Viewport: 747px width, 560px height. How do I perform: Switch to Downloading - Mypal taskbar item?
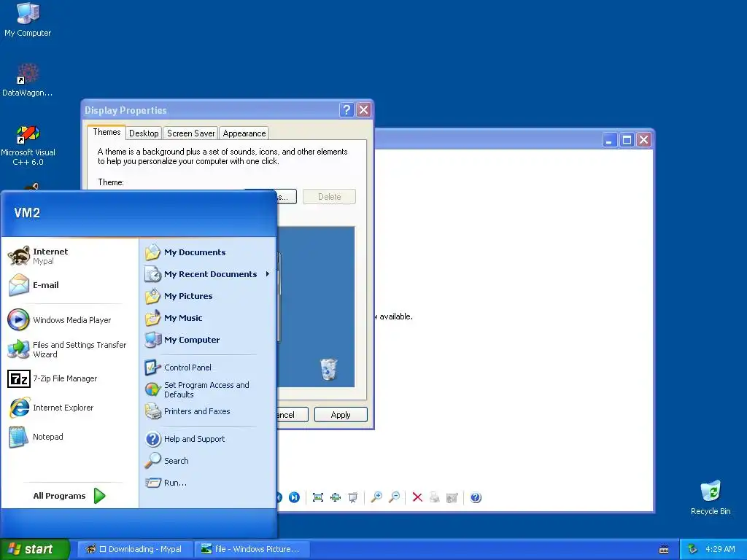coord(134,549)
